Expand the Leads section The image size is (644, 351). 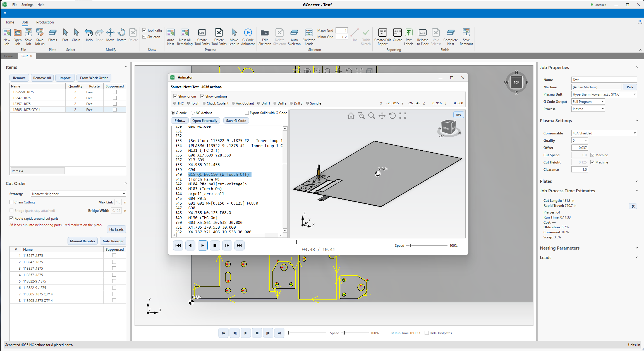[636, 257]
